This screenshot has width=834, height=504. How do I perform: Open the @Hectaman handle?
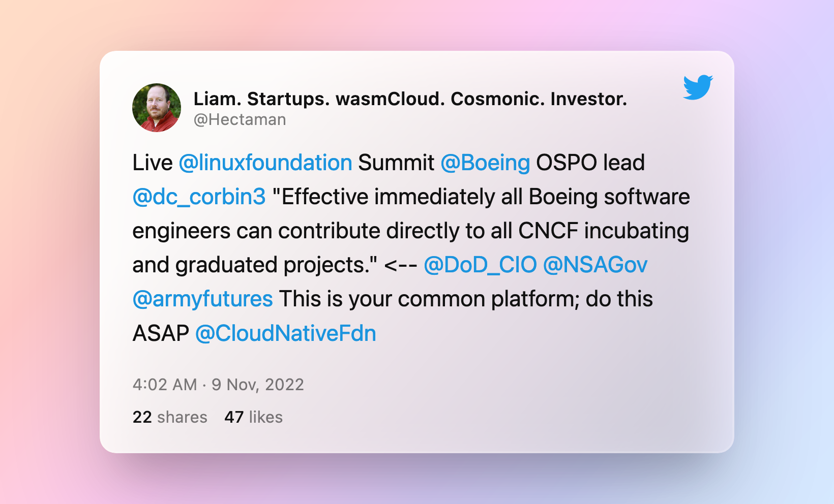(240, 119)
